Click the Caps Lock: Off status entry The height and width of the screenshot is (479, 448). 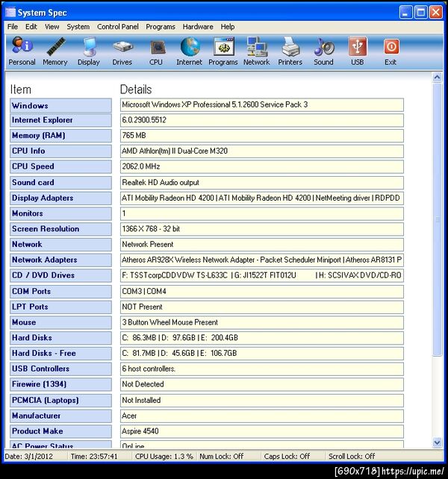click(287, 457)
